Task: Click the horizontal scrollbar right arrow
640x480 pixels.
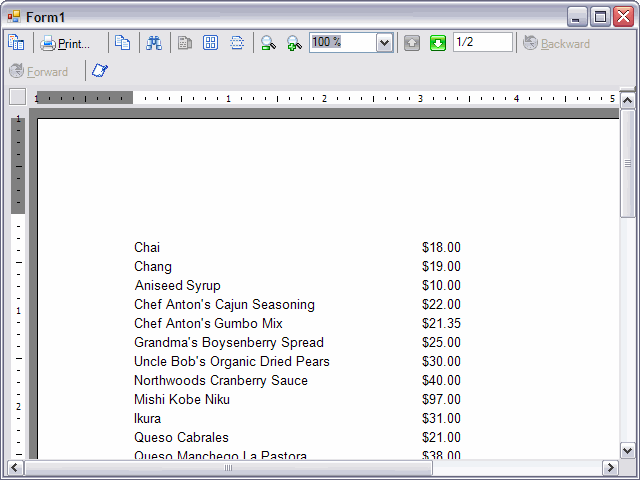Action: (x=610, y=468)
